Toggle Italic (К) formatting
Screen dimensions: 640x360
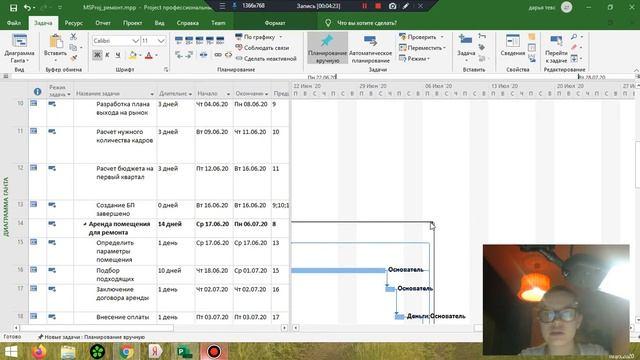[107, 55]
